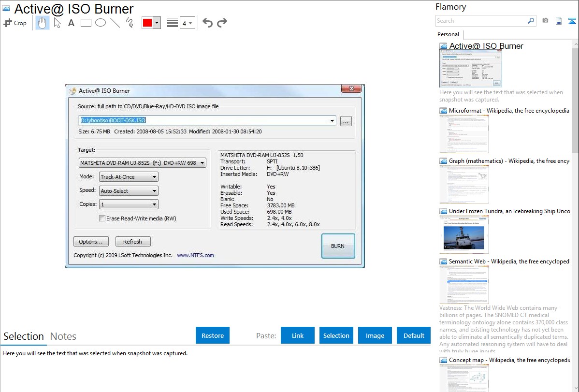The width and height of the screenshot is (579, 392).
Task: Open the Under Frozen Tundra snapshot thumbnail
Action: click(x=464, y=234)
